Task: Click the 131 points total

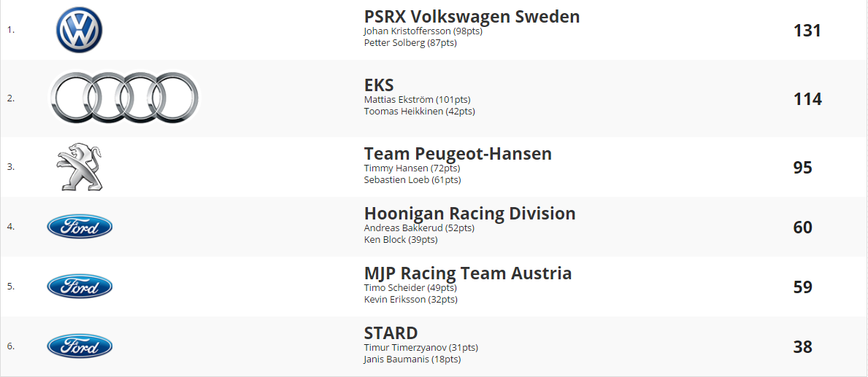Action: tap(807, 31)
